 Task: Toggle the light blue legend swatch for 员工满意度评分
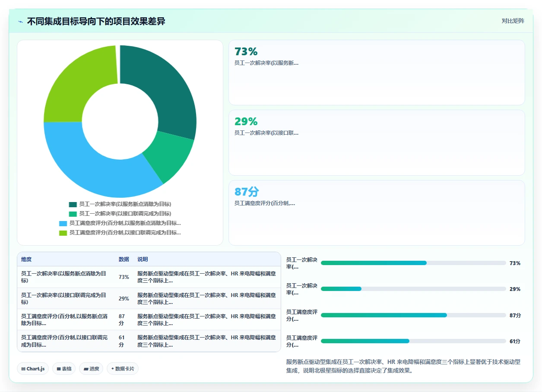pos(63,223)
